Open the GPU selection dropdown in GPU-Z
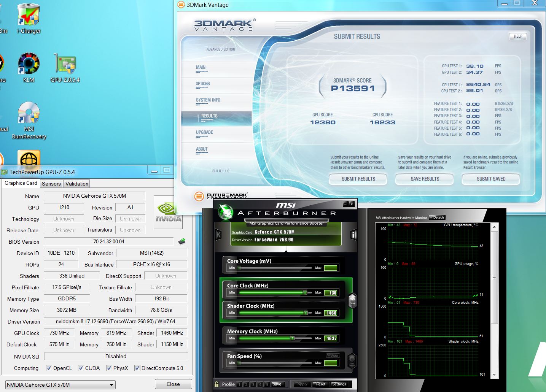This screenshot has width=546, height=392. coord(60,385)
